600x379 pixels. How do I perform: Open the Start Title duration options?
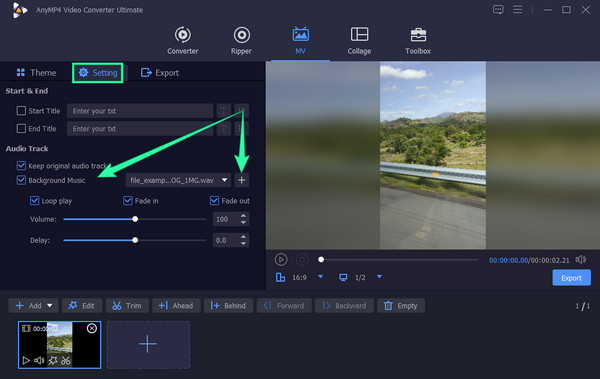(241, 111)
